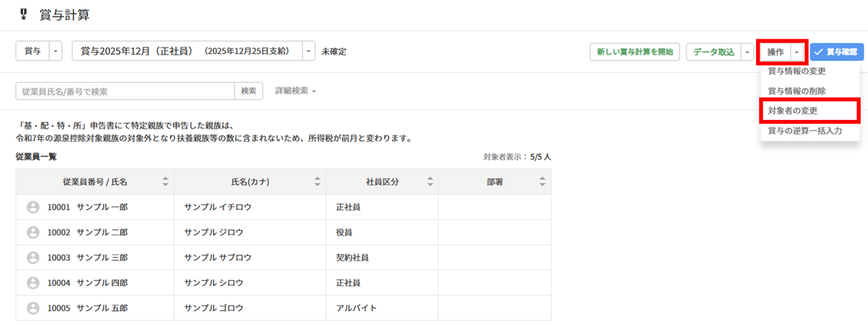Open 詳細検索 advanced search options
The width and height of the screenshot is (868, 326).
(296, 91)
